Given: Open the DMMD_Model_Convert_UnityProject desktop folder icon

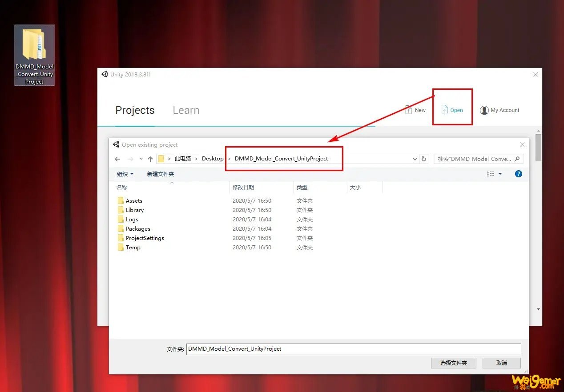Looking at the screenshot, I should (x=35, y=55).
